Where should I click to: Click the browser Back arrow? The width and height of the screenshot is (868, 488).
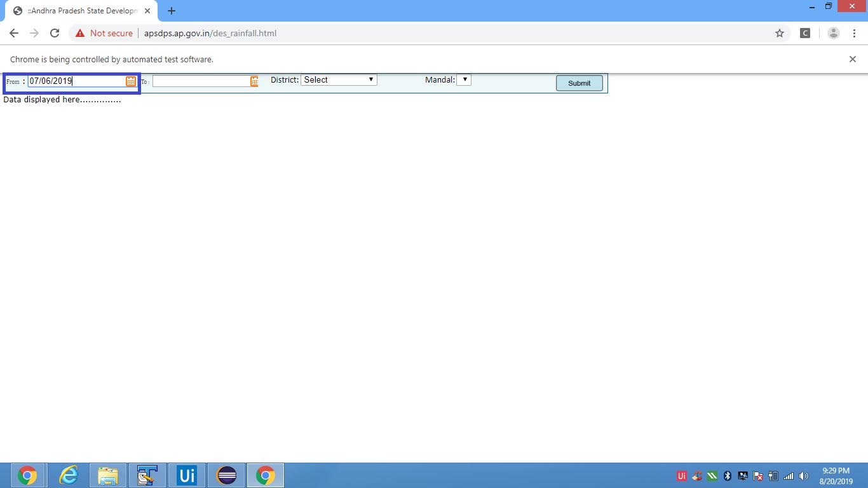coord(14,33)
